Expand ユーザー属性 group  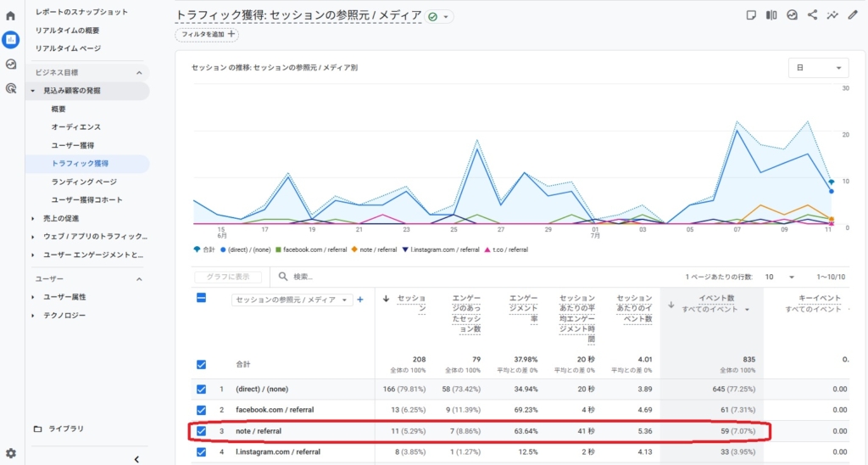pos(33,297)
